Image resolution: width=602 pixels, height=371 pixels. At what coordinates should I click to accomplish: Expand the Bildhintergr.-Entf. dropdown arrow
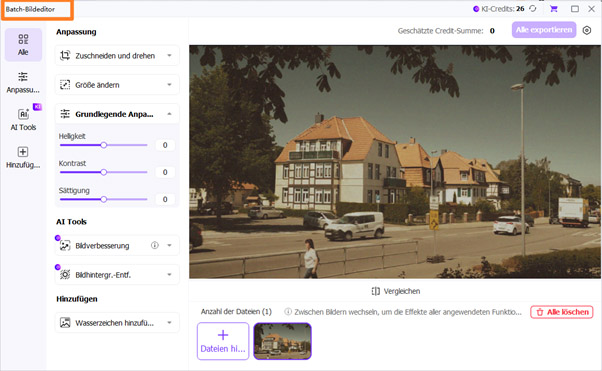[169, 275]
